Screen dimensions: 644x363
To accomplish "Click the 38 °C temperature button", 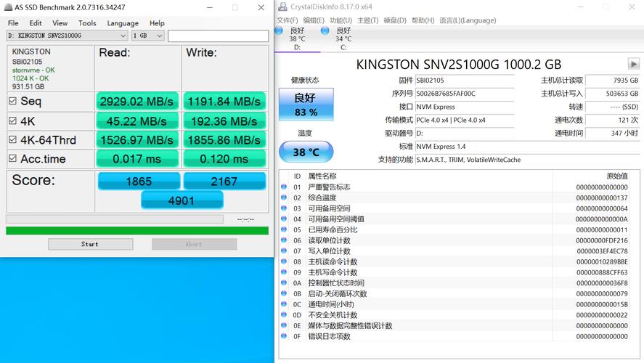I will (306, 152).
